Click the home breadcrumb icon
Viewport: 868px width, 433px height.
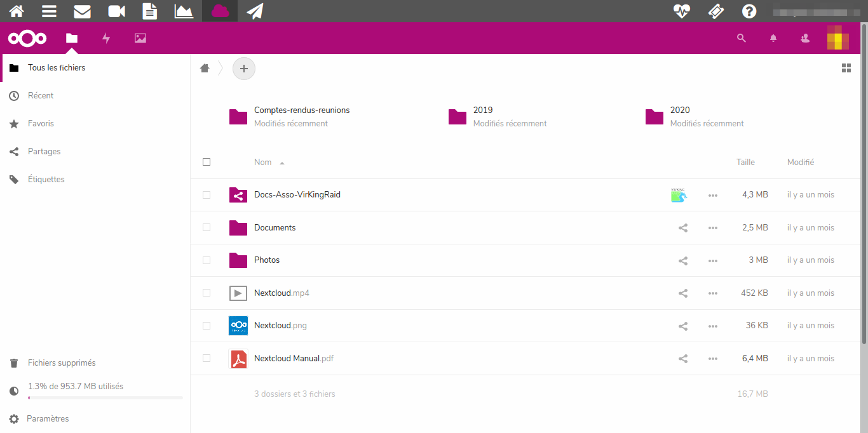click(x=205, y=68)
